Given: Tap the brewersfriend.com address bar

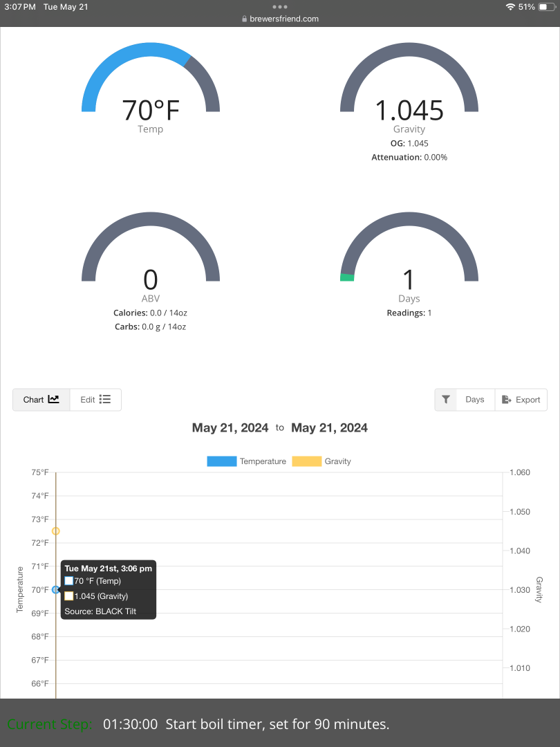Looking at the screenshot, I should (283, 19).
